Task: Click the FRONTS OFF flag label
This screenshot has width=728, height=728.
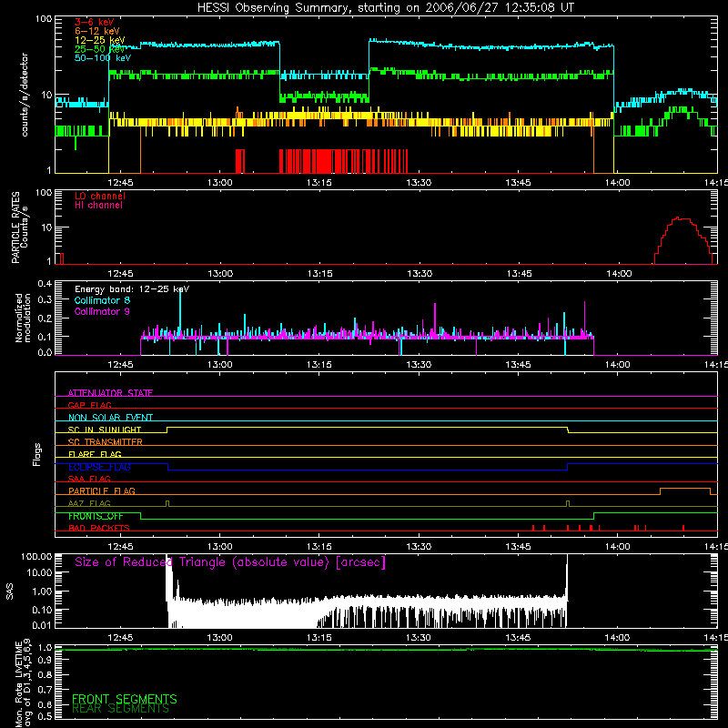Action: pos(96,516)
